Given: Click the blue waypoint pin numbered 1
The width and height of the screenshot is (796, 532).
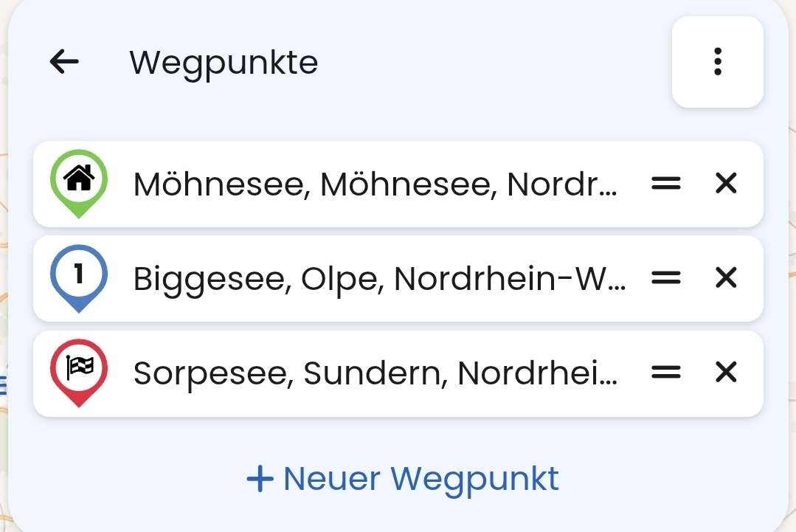Looking at the screenshot, I should [x=79, y=277].
